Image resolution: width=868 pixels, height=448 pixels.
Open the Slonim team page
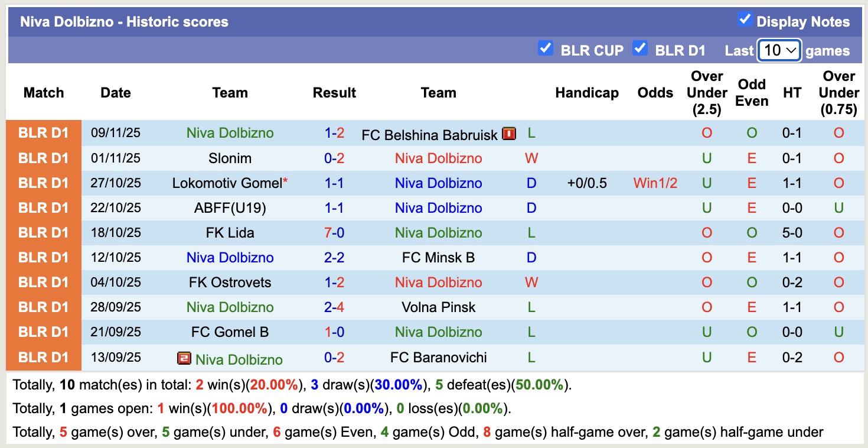point(230,158)
